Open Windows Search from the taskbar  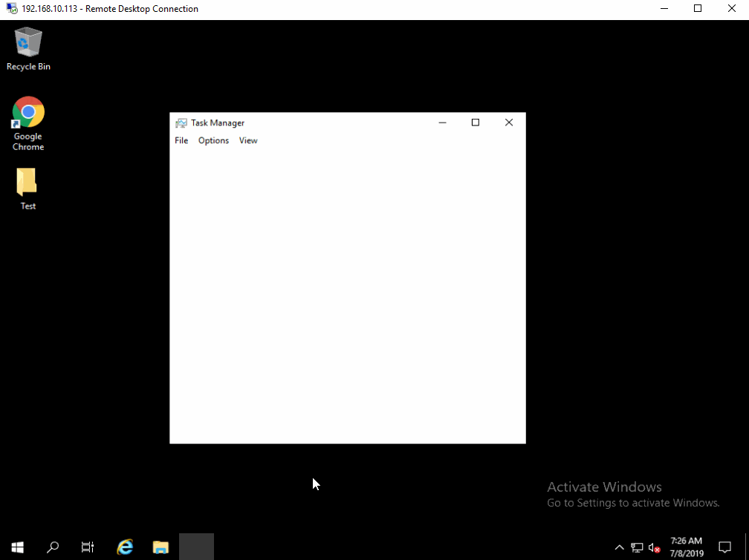click(53, 547)
